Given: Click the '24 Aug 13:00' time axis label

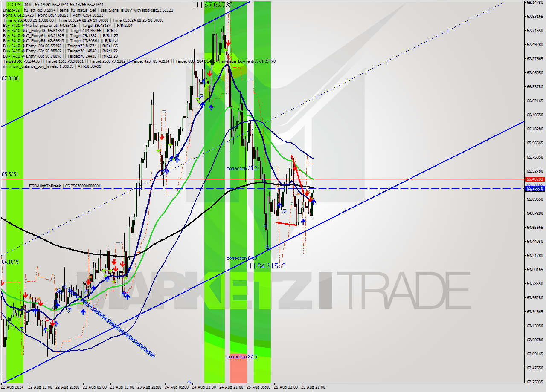Looking at the screenshot, I should tap(203, 387).
